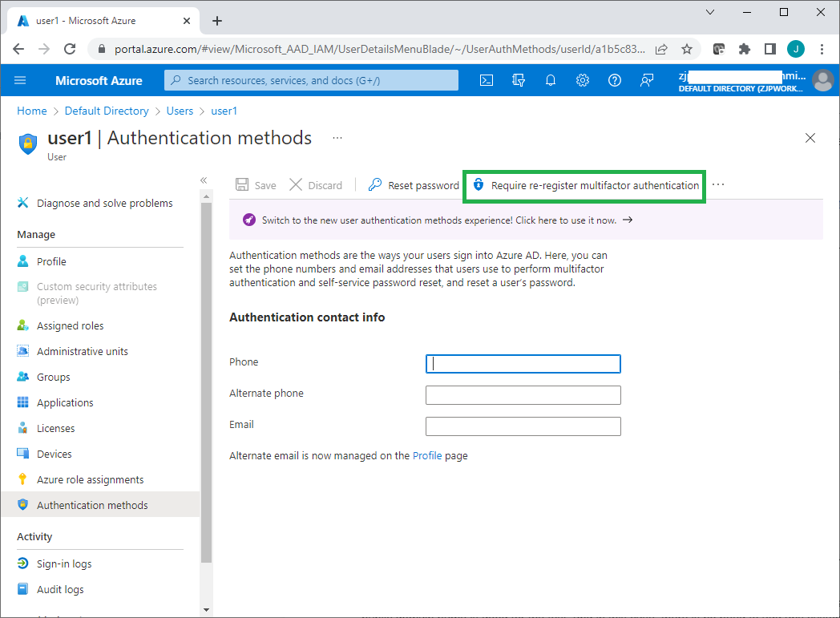Click Default Directory breadcrumb link

[x=107, y=111]
